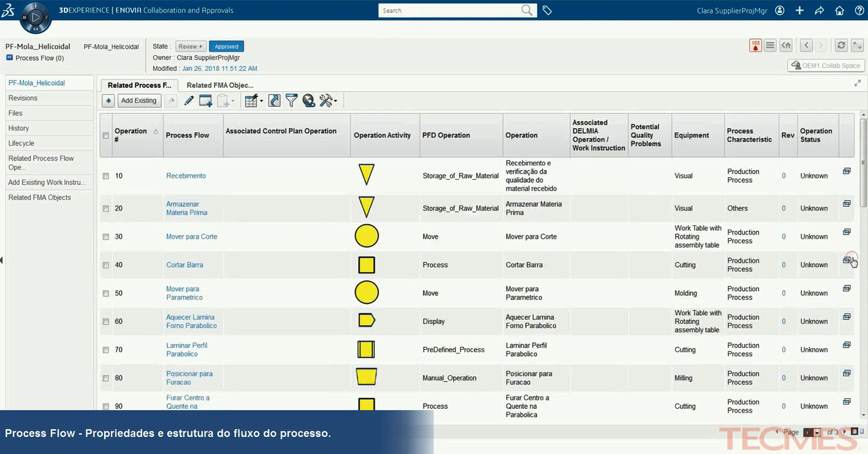Open the new window icon for row 40

click(846, 261)
